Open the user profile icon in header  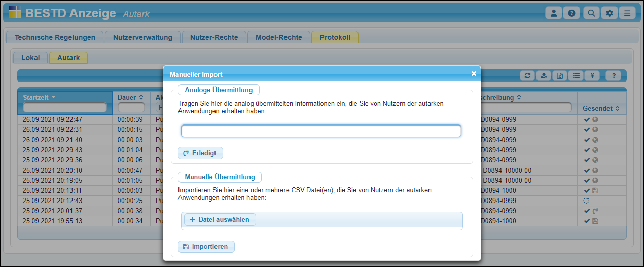554,13
